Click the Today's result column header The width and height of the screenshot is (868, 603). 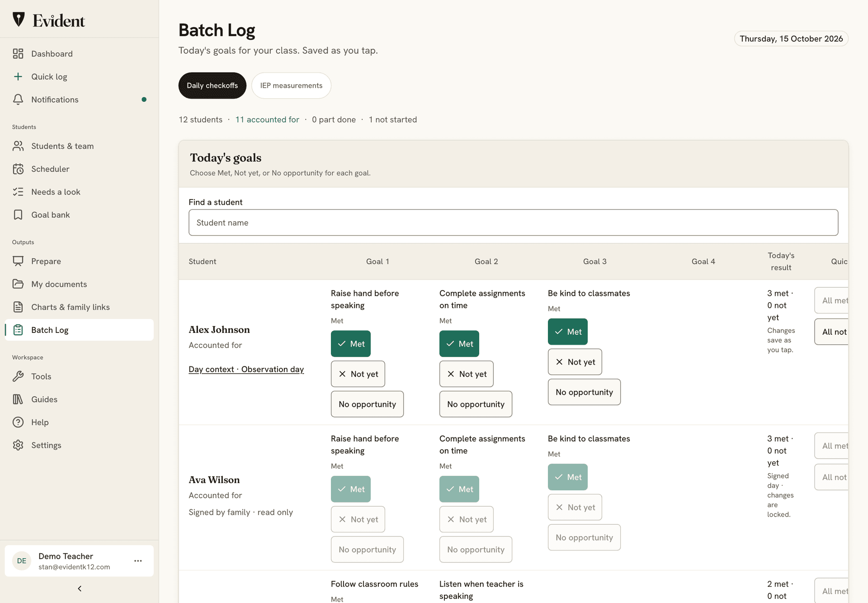[781, 261]
